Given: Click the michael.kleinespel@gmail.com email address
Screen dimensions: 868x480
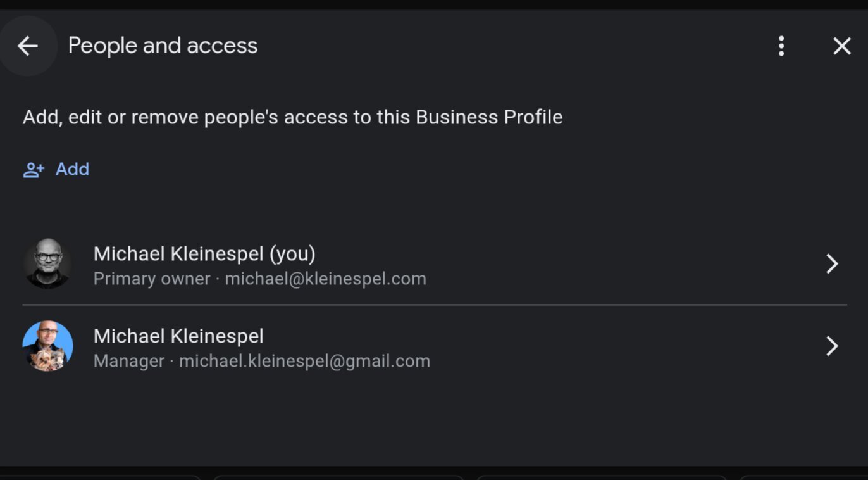Looking at the screenshot, I should pyautogui.click(x=304, y=361).
